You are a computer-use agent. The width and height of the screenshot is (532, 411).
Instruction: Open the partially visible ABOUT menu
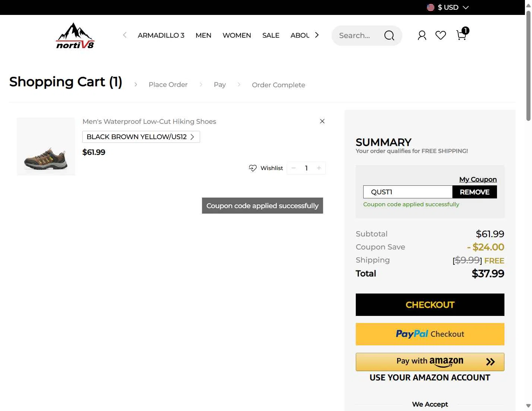point(300,35)
